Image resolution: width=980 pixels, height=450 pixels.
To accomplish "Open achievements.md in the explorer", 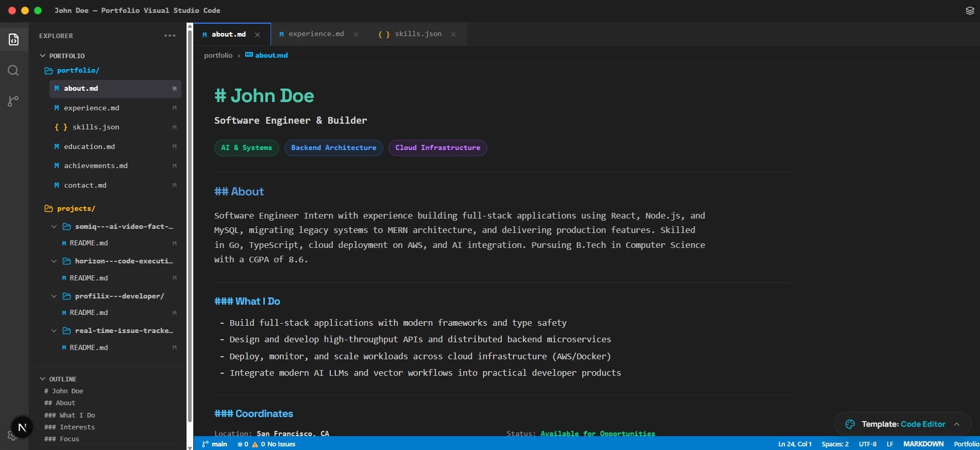I will coord(115,165).
